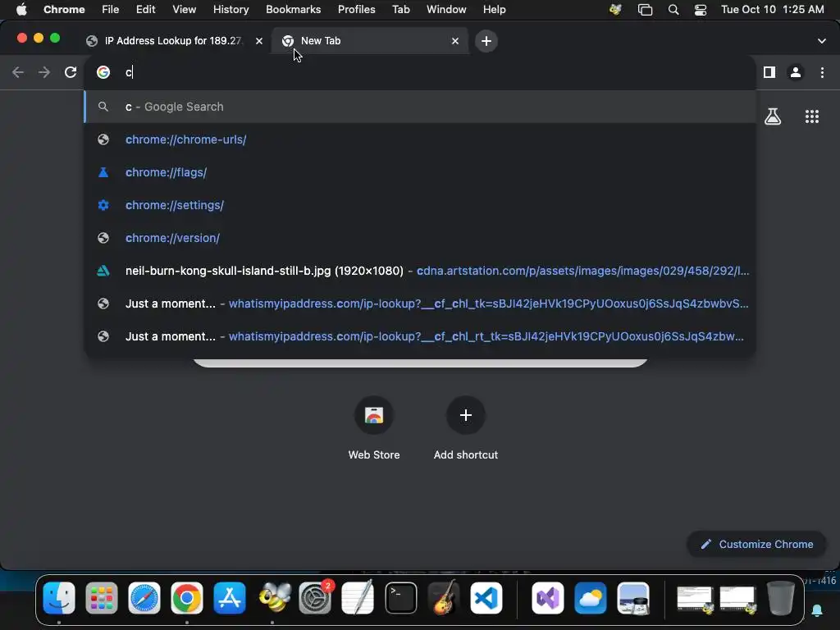Open the File menu
840x630 pixels.
click(111, 10)
